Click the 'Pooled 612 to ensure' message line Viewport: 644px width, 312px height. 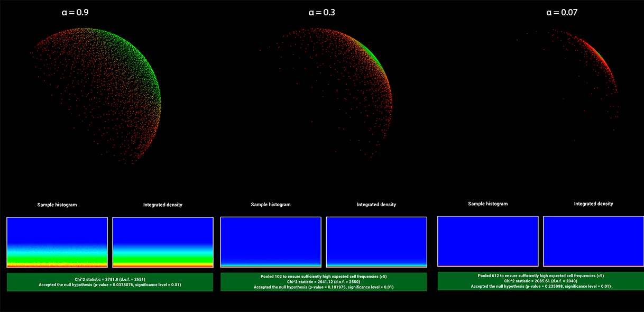tap(541, 276)
